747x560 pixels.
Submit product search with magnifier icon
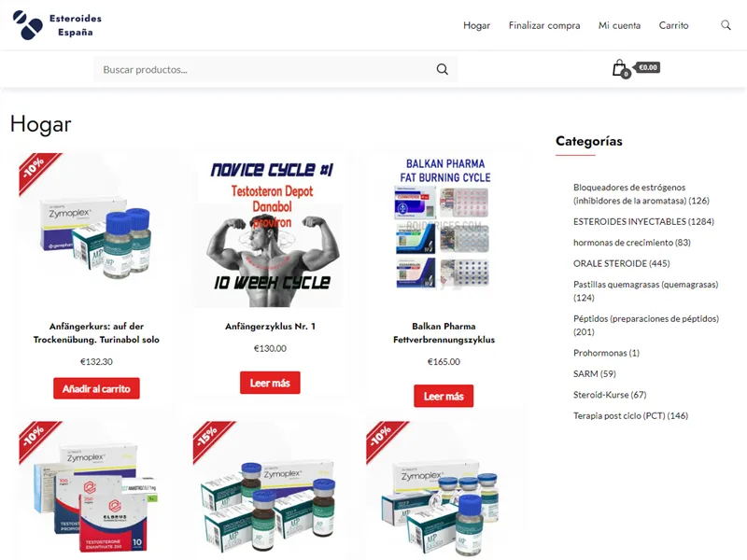click(442, 69)
